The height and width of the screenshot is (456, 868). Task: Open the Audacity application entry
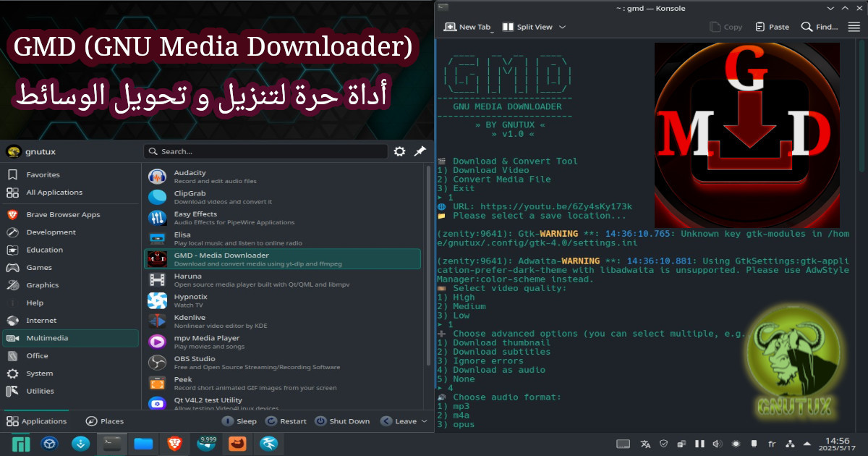coord(282,177)
